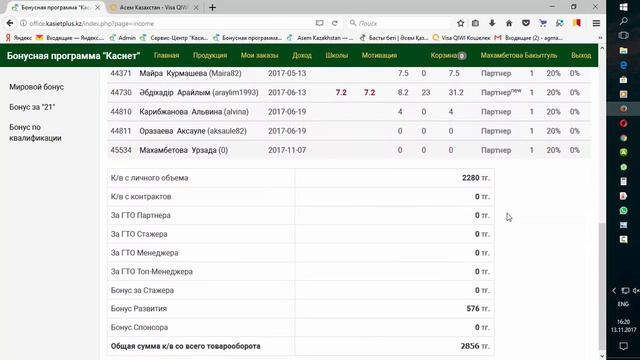Open Главная in the green navigation bar
This screenshot has height=360, width=640.
[166, 55]
